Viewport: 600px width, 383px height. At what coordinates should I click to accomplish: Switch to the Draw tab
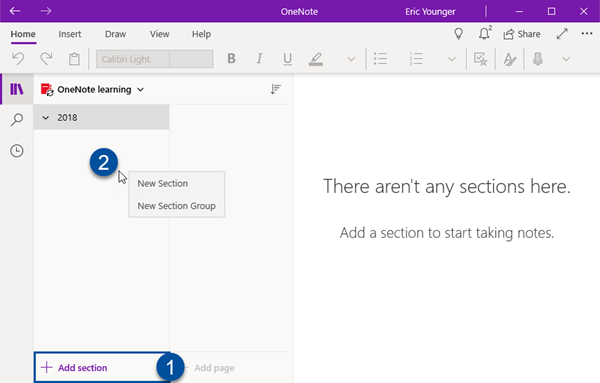point(115,34)
